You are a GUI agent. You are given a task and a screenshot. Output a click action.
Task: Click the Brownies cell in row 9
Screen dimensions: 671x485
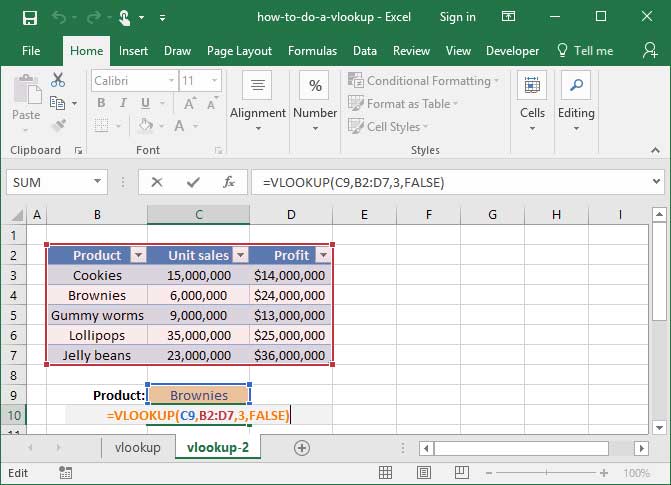(x=199, y=395)
